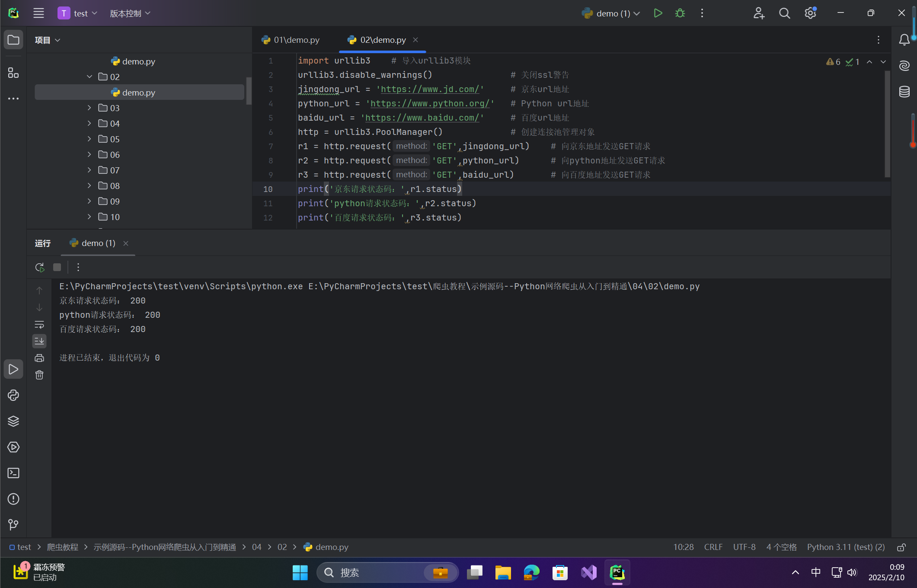Collapse the 02 folder in project tree
Viewport: 917px width, 588px height.
point(89,77)
